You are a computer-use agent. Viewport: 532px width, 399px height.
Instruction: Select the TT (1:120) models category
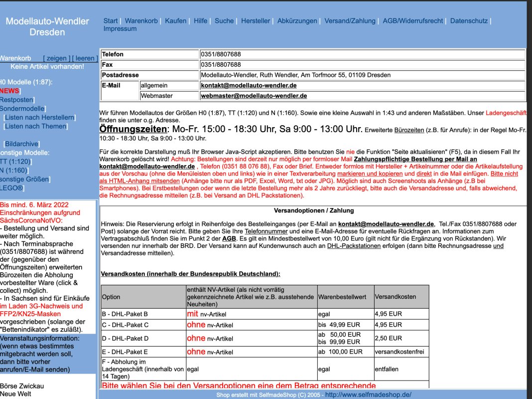click(x=15, y=162)
